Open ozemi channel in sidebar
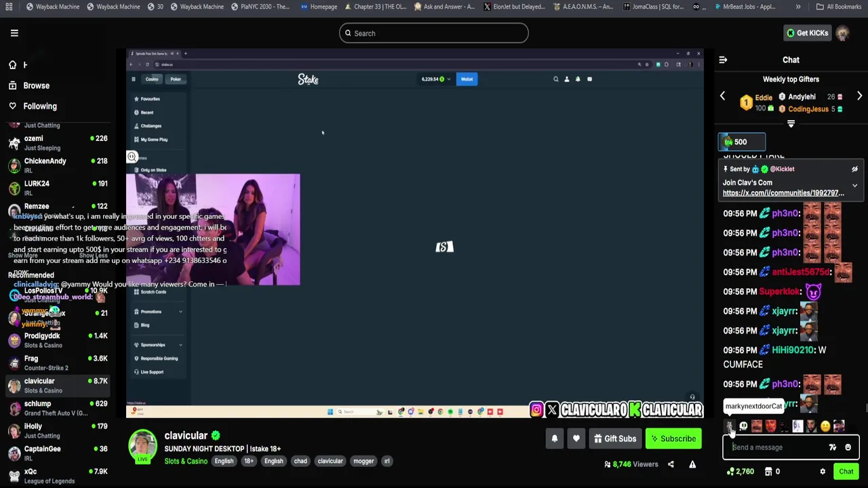 click(58, 142)
